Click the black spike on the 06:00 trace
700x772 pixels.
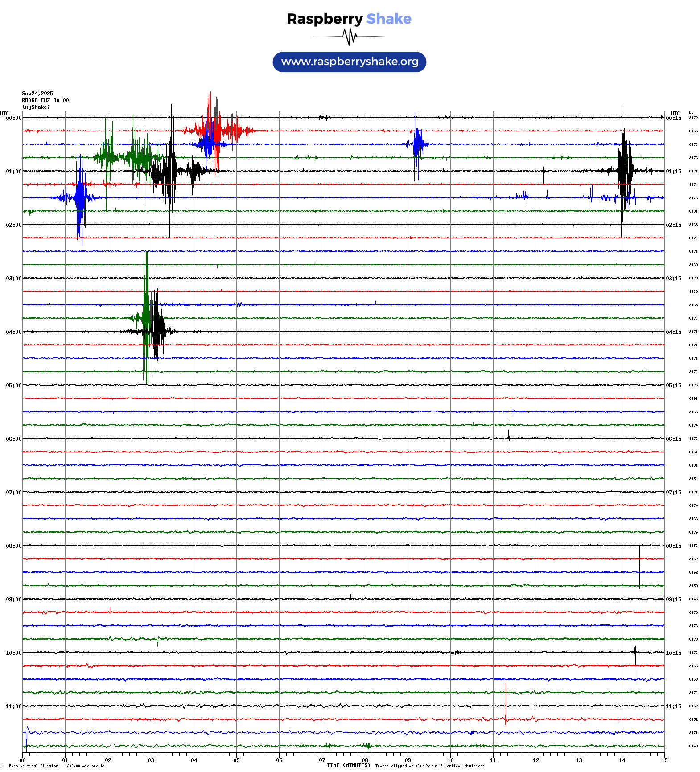[x=509, y=435]
